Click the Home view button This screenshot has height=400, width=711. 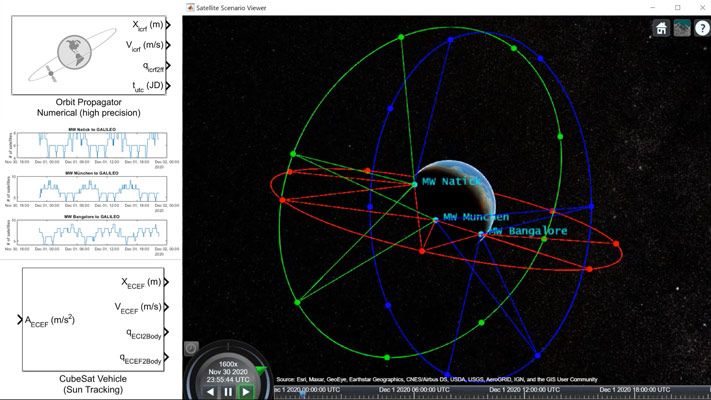point(661,29)
